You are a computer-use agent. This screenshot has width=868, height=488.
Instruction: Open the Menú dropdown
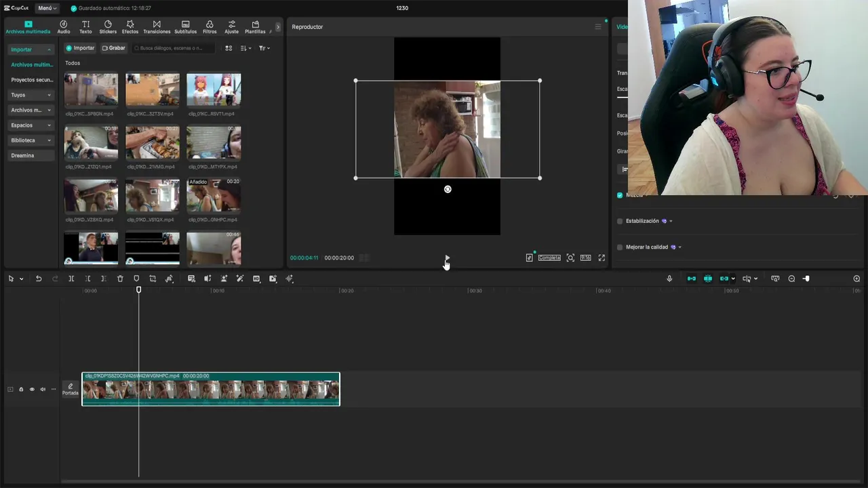click(x=47, y=8)
